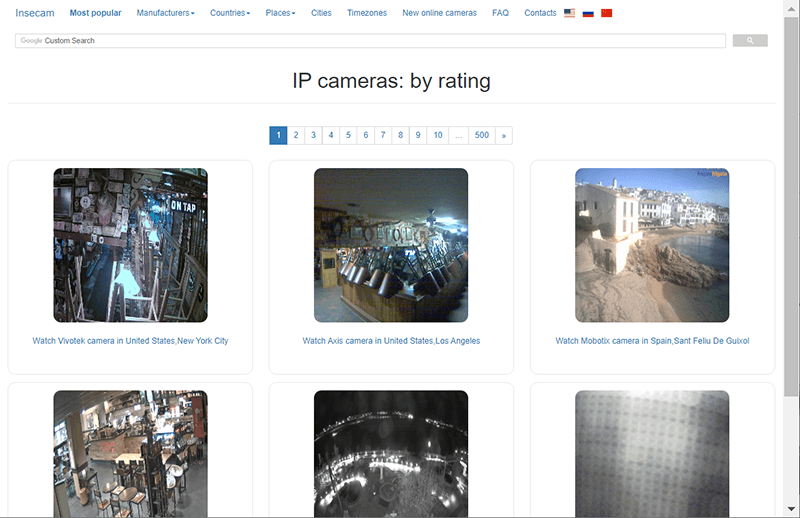Open the Los Angeles Axis camera thumbnail
This screenshot has height=518, width=800.
[391, 245]
